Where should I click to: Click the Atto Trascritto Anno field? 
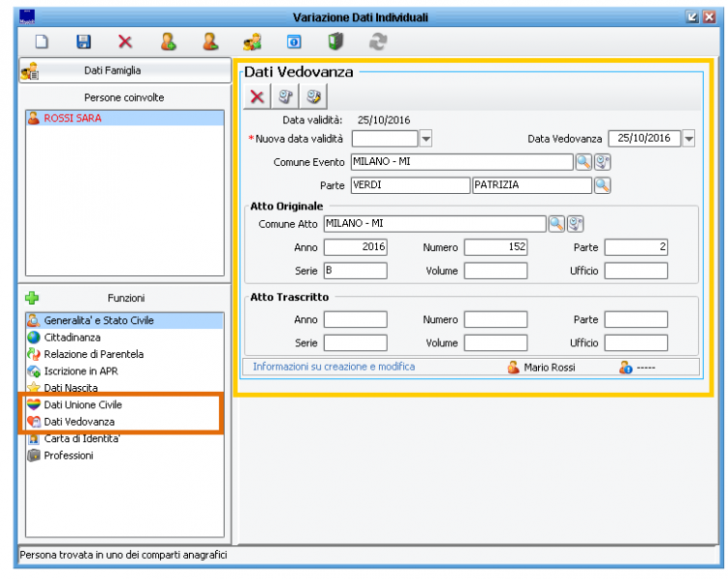[355, 319]
